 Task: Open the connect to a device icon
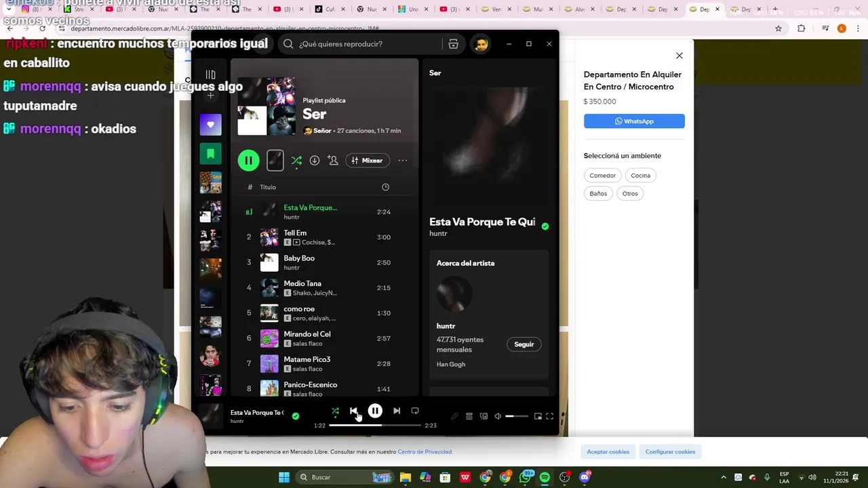(484, 416)
